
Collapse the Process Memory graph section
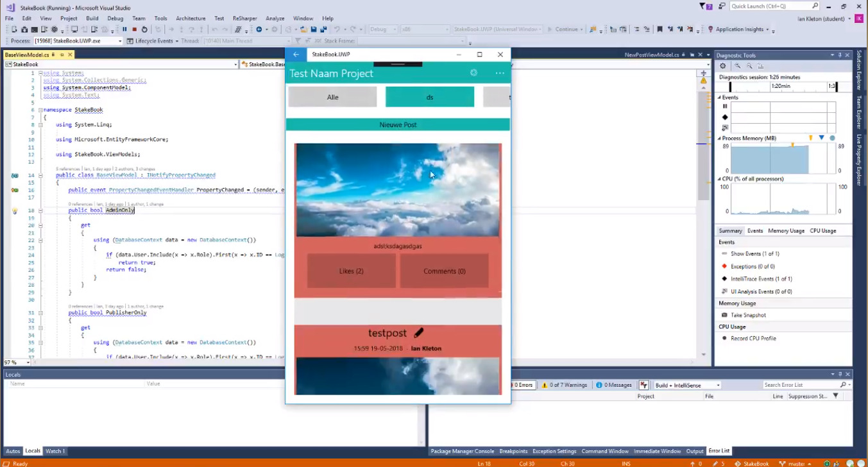(719, 139)
